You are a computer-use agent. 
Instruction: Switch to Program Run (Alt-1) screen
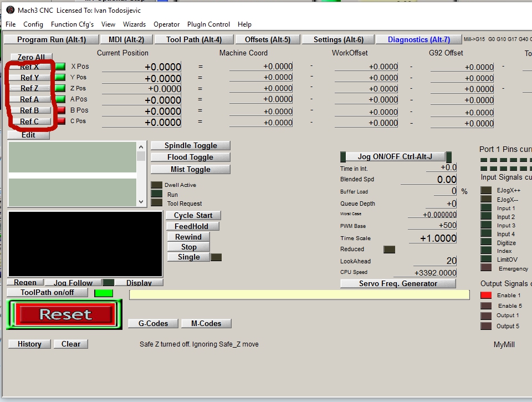tap(52, 40)
